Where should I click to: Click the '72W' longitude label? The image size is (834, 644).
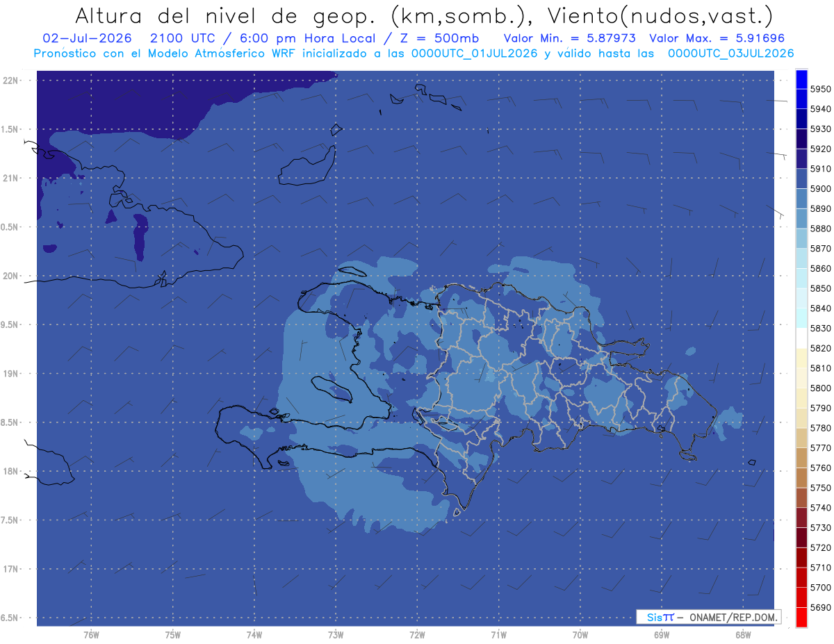point(418,635)
